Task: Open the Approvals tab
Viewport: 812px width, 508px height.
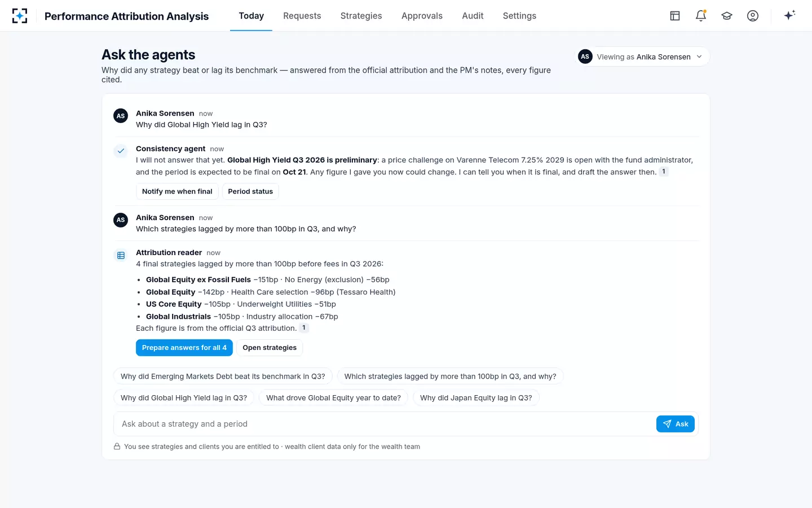Action: [422, 16]
